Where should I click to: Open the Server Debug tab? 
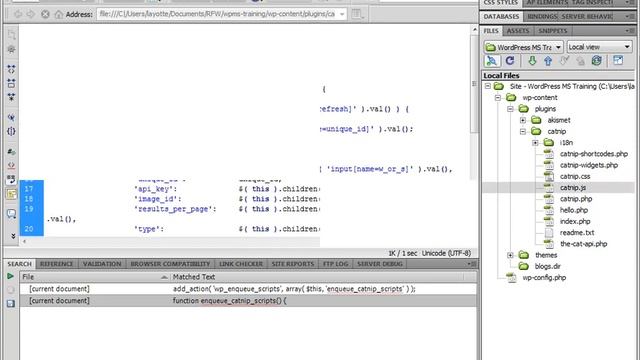pos(380,264)
